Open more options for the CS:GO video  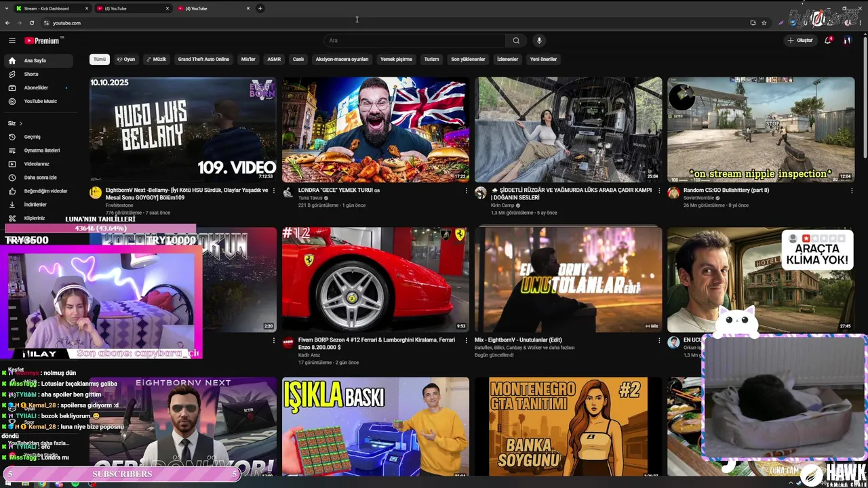click(852, 191)
